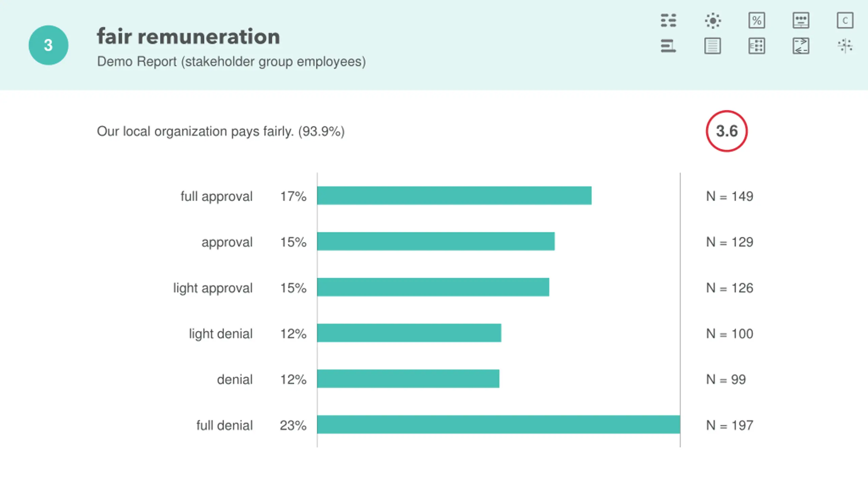Select the percent sign view icon

click(757, 20)
